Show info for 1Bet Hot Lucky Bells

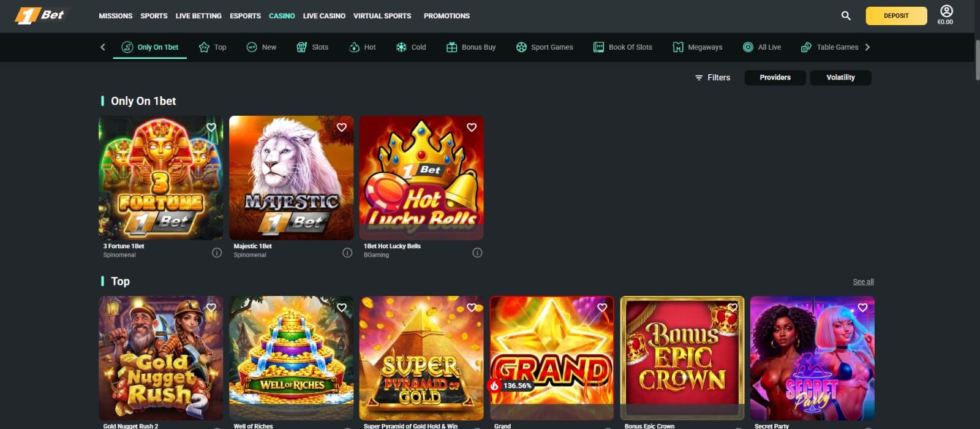pyautogui.click(x=477, y=252)
